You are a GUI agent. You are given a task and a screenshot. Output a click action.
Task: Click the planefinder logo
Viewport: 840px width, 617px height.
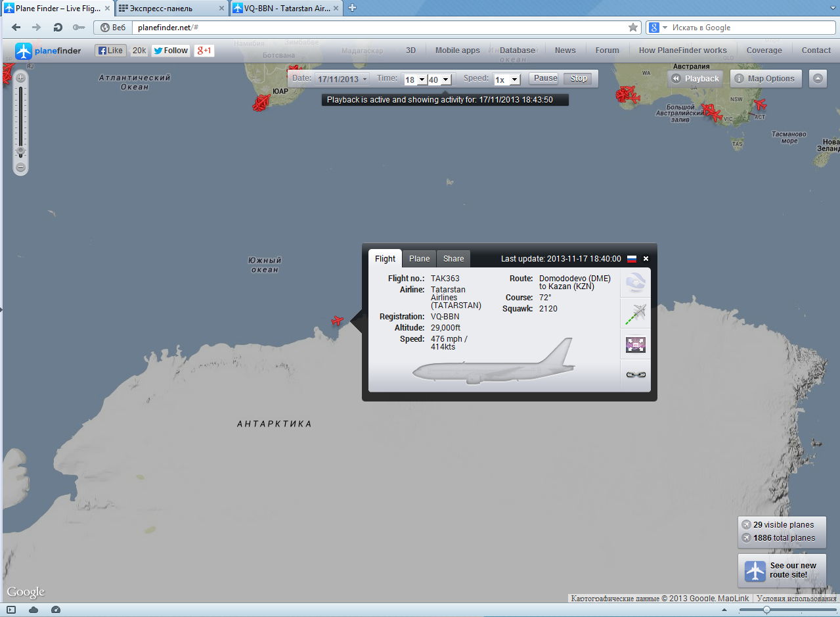click(49, 51)
